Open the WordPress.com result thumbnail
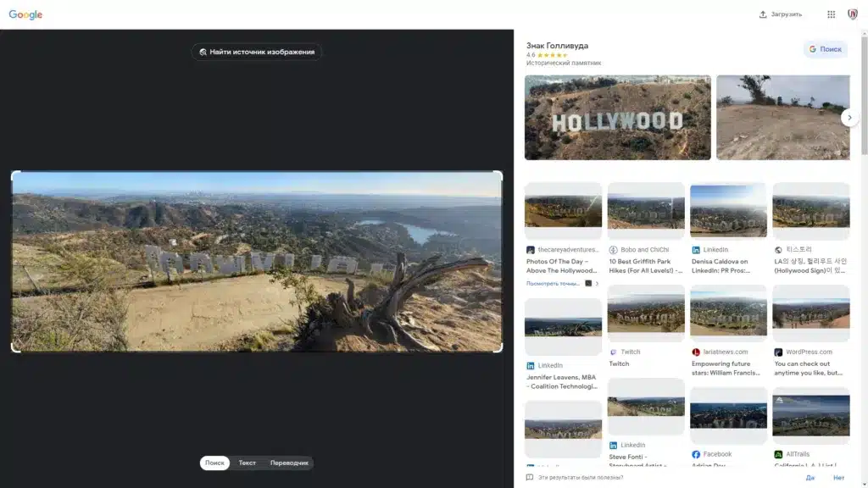This screenshot has width=868, height=488. 811,313
